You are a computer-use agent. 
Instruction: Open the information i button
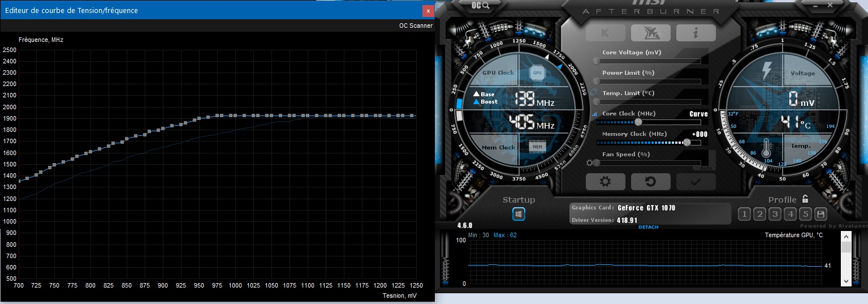pos(696,33)
